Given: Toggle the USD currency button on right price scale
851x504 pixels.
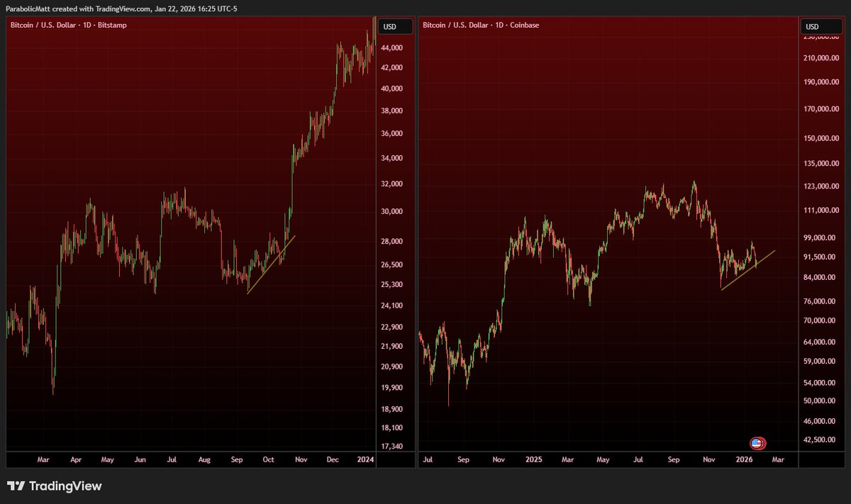Looking at the screenshot, I should 822,26.
